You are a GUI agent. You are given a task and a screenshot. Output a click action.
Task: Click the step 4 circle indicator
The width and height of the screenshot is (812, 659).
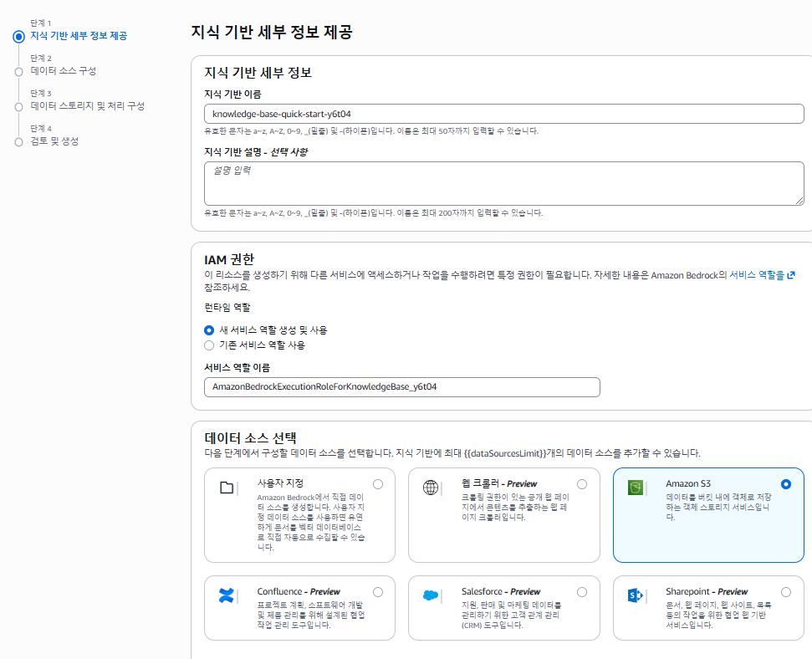[18, 142]
